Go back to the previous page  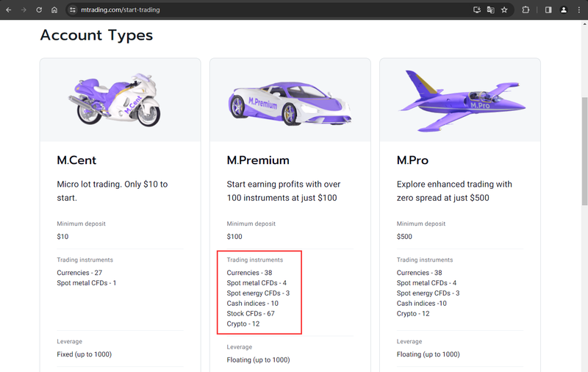[9, 10]
